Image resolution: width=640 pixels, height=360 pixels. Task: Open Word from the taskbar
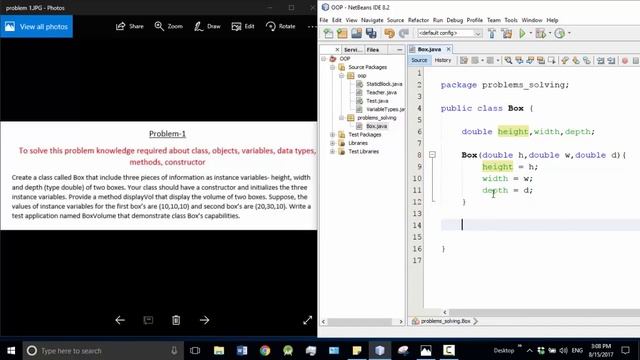(242, 351)
